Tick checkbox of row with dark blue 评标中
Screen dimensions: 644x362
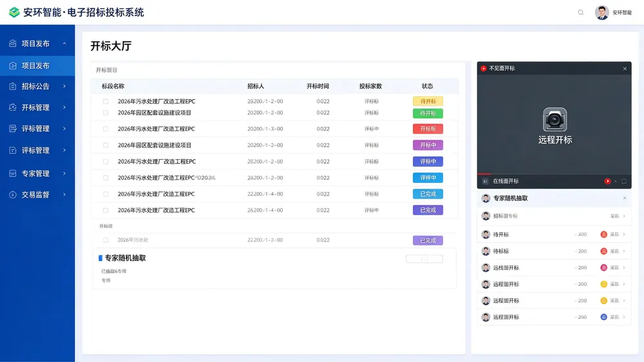pos(106,162)
